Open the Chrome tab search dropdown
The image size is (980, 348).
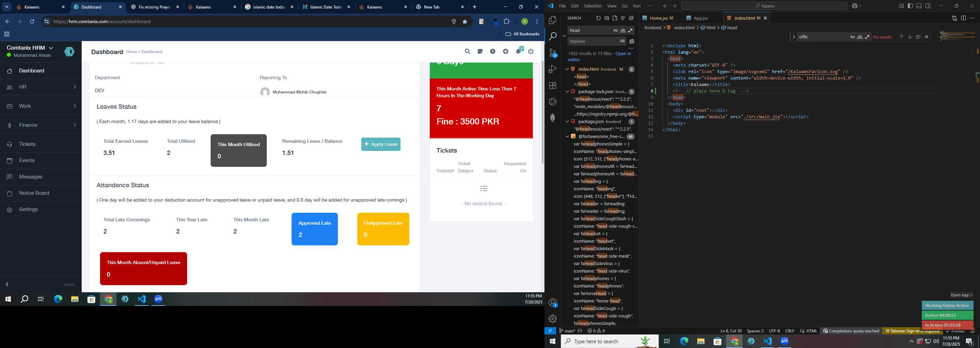coord(7,7)
